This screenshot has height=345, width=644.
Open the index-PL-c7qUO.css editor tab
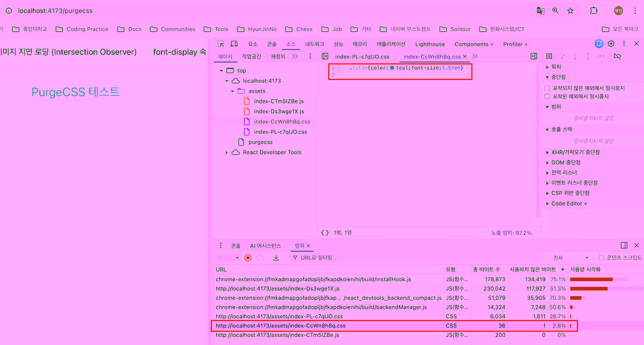point(362,57)
